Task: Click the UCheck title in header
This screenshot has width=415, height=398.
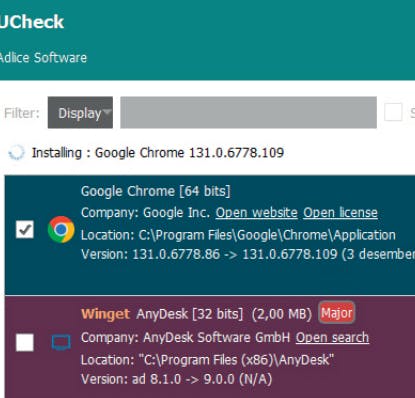Action: point(32,22)
